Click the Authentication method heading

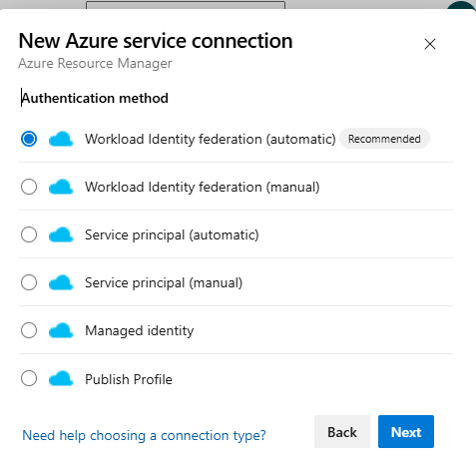(95, 98)
